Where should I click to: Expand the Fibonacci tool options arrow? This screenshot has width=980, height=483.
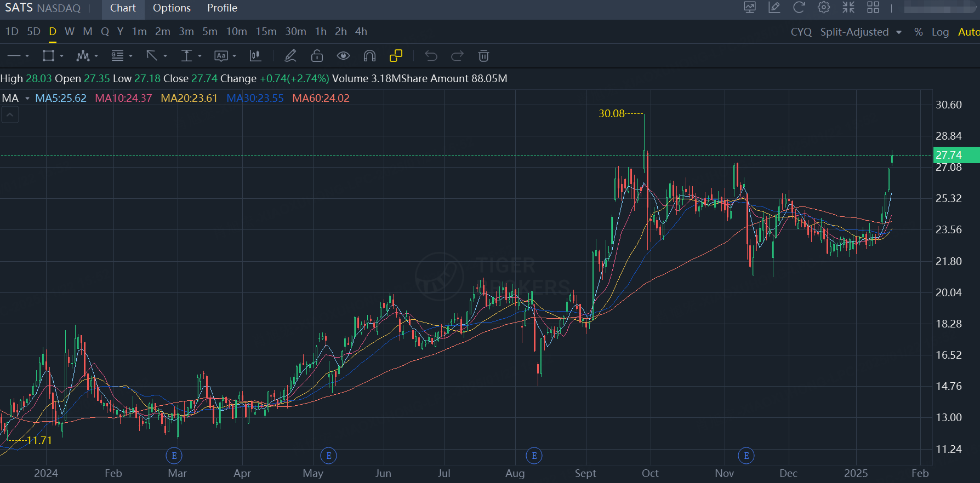pos(130,56)
